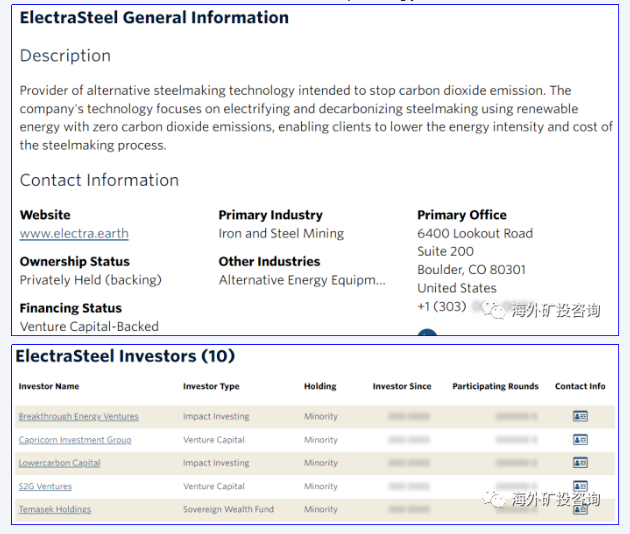Click the ElectraSteel Investors (10) heading
The height and width of the screenshot is (534, 630).
tap(125, 357)
